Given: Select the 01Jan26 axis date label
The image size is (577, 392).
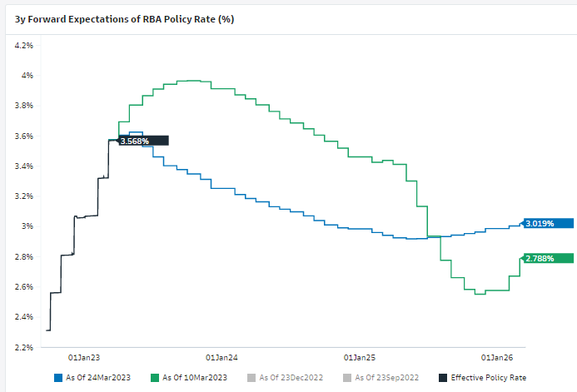Looking at the screenshot, I should point(498,357).
